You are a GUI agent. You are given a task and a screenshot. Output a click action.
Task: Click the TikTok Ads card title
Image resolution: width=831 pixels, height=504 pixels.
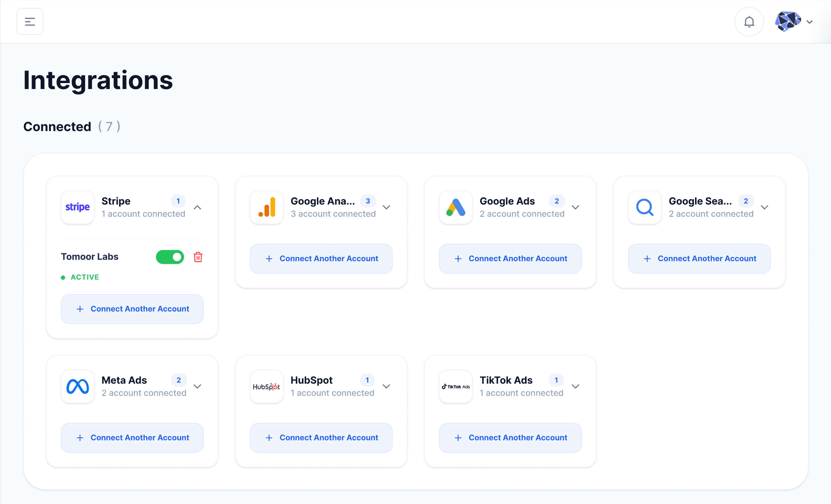506,380
